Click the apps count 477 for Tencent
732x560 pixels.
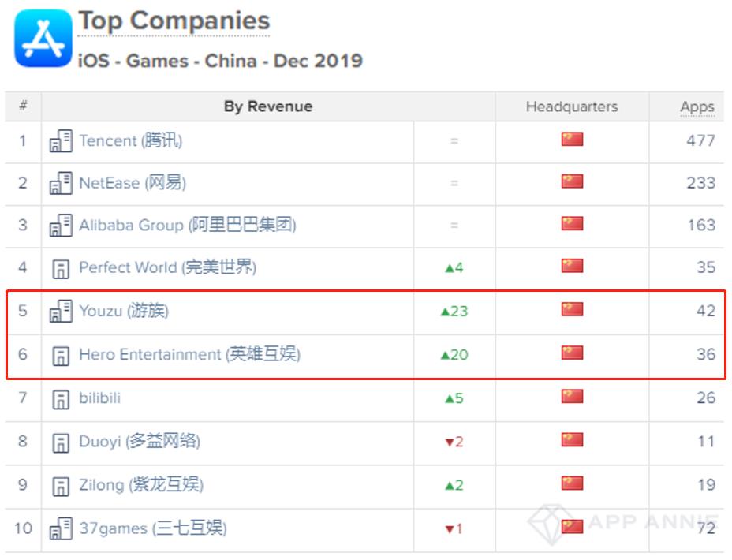coord(700,140)
